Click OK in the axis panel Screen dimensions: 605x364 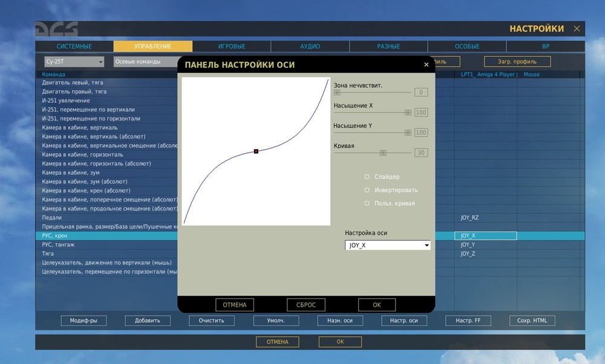[376, 305]
